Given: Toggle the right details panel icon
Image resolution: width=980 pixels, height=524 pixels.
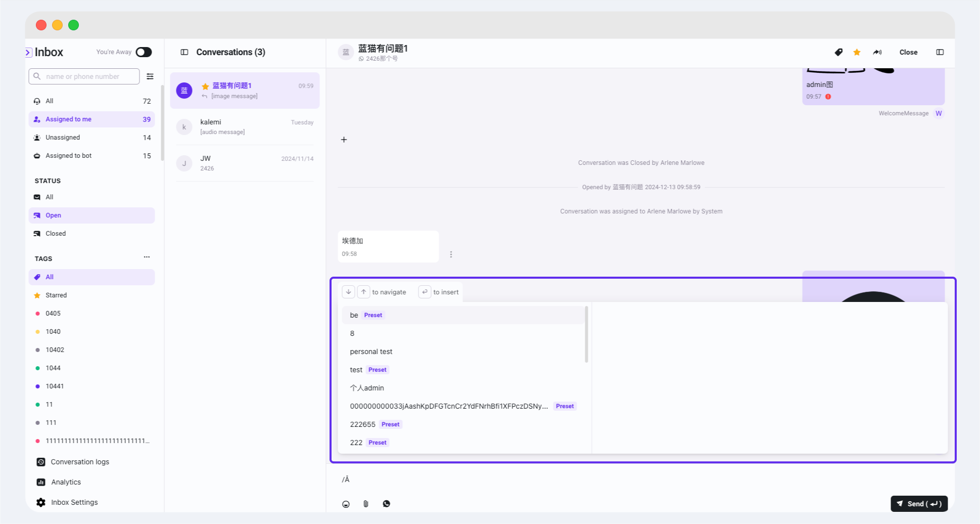Looking at the screenshot, I should 940,52.
